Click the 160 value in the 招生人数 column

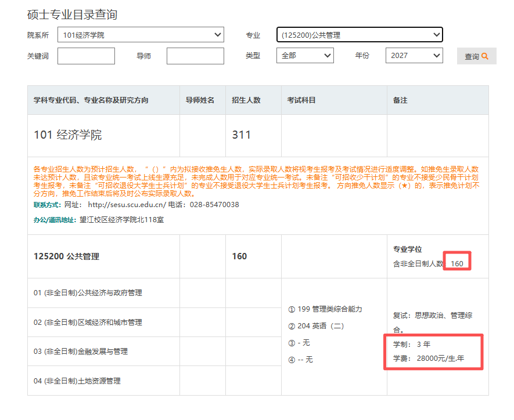click(x=239, y=256)
